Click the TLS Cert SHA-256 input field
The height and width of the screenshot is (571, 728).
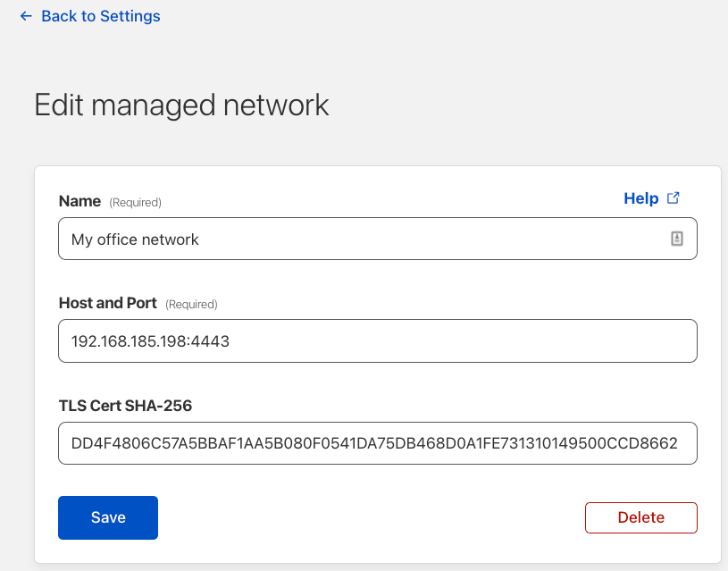click(x=378, y=443)
